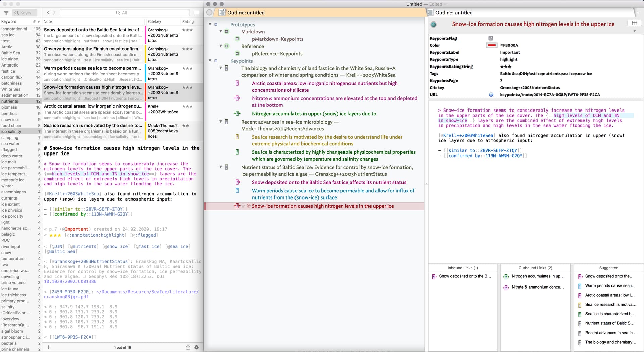Toggle the KeypointsFlag checkbox

tap(491, 38)
